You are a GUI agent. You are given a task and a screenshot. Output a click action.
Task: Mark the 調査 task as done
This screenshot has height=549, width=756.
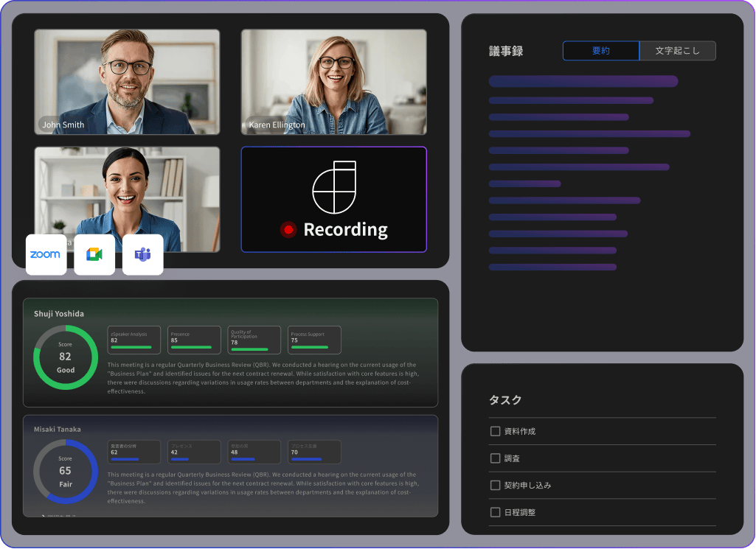click(495, 458)
